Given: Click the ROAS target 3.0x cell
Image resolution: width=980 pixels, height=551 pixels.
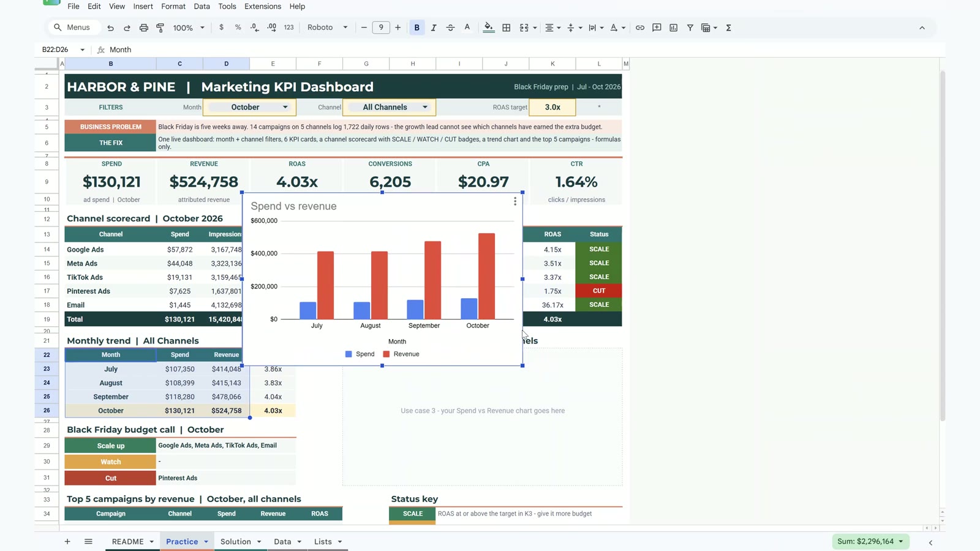Looking at the screenshot, I should pos(552,107).
